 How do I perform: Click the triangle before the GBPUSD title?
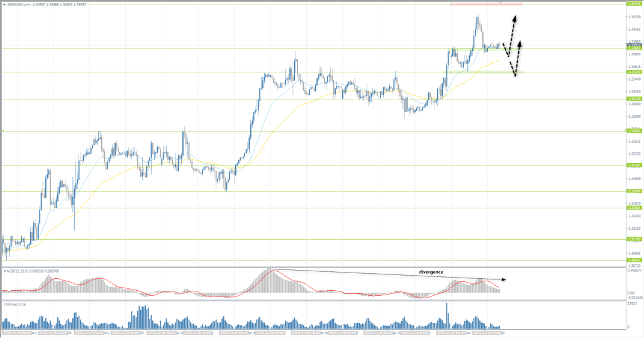[x=4, y=4]
